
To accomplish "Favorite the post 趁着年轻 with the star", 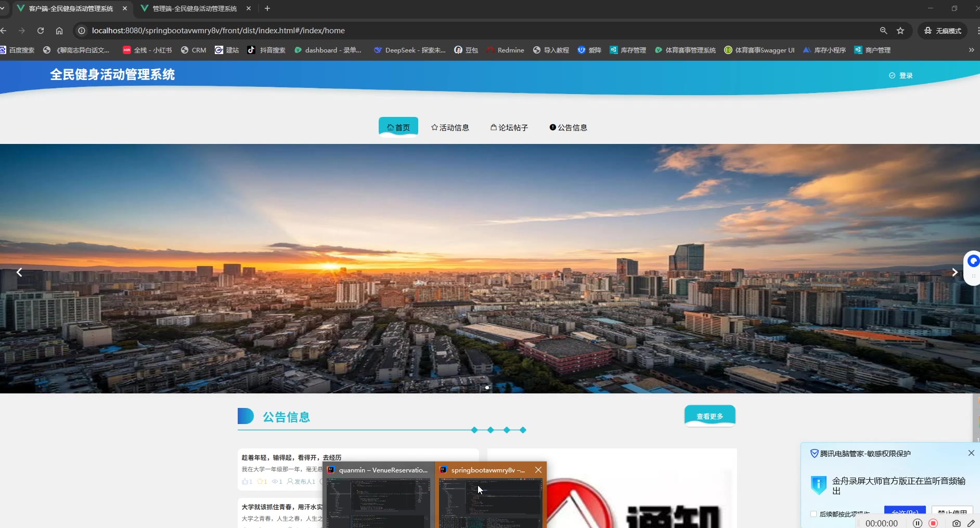I will click(x=262, y=482).
